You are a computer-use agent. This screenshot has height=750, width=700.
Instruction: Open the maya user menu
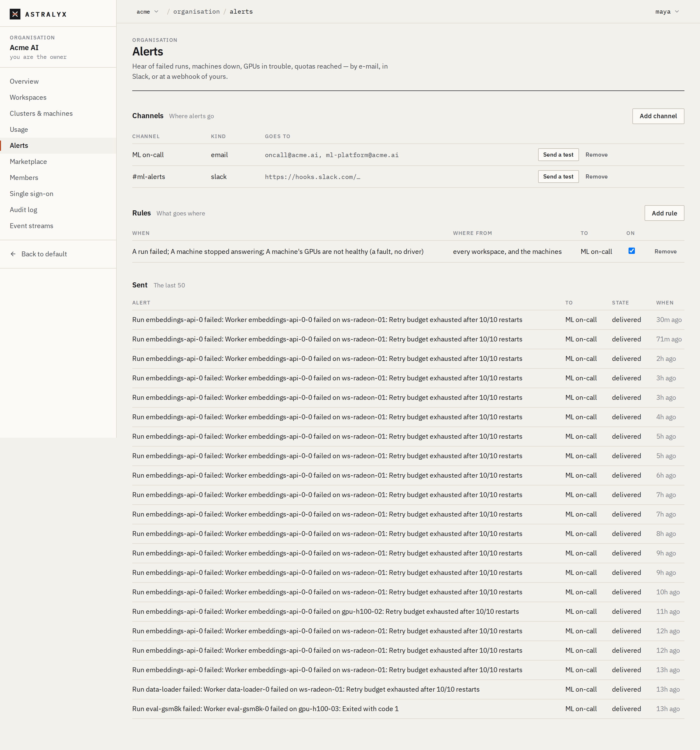click(667, 12)
